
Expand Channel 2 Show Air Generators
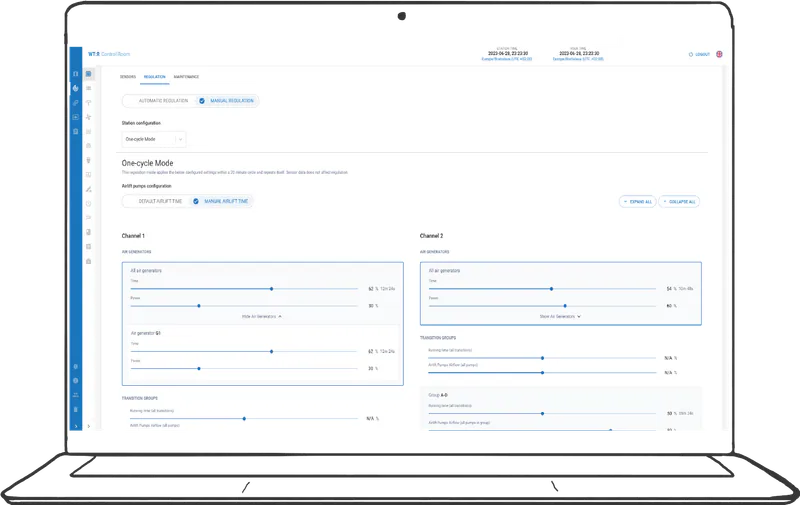(561, 315)
